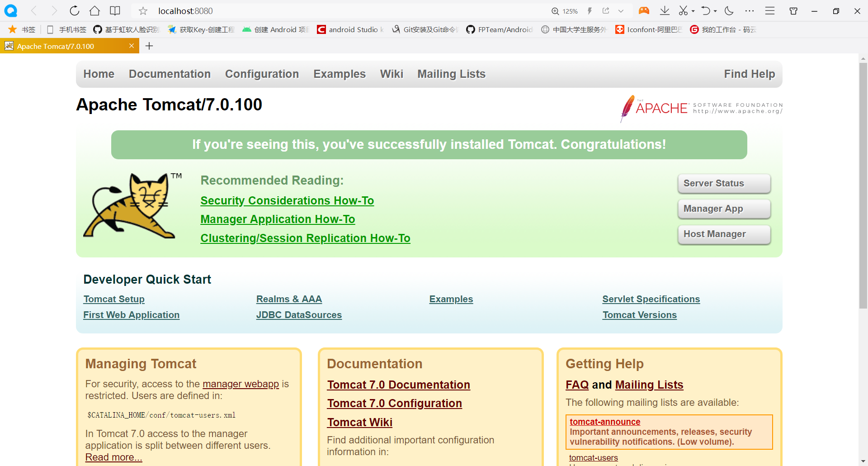868x466 pixels.
Task: Click the browser forward arrow
Action: coord(54,11)
